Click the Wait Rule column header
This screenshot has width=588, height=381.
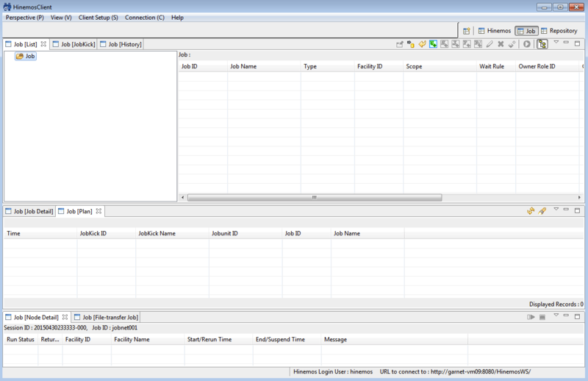coord(496,66)
